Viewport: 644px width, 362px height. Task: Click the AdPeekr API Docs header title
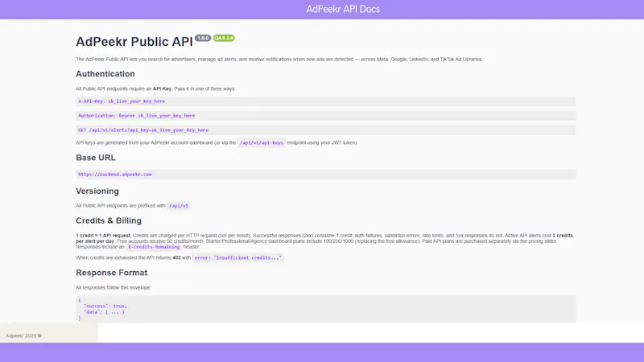pyautogui.click(x=343, y=9)
